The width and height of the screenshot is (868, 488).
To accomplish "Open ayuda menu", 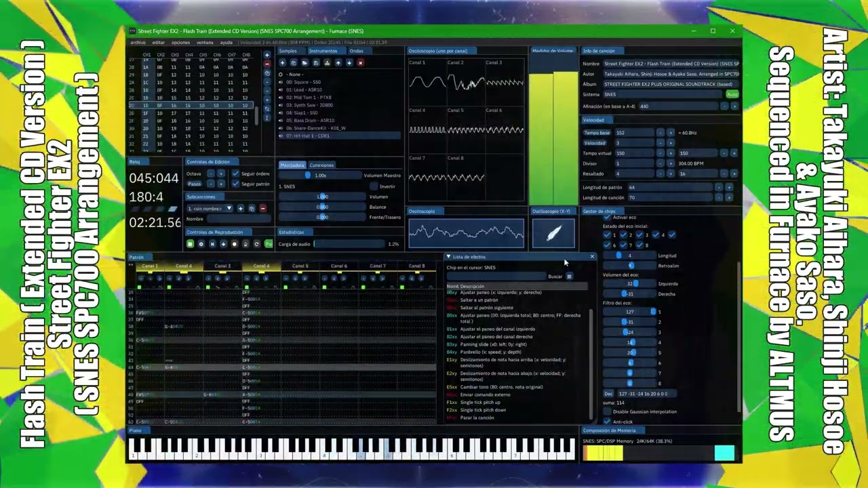I will pyautogui.click(x=226, y=42).
